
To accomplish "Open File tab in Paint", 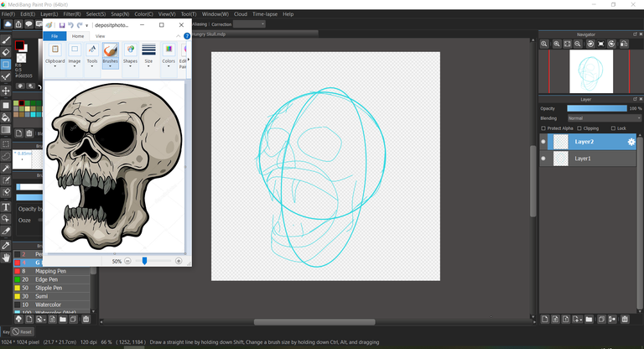I will (55, 36).
